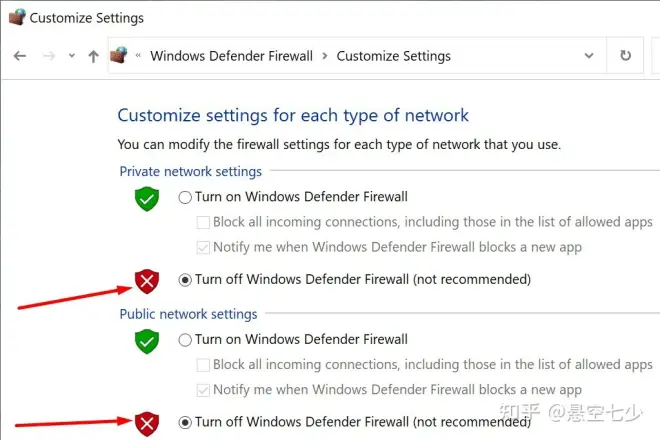Click red shield under Public network settings
This screenshot has height=440, width=660.
tap(147, 424)
